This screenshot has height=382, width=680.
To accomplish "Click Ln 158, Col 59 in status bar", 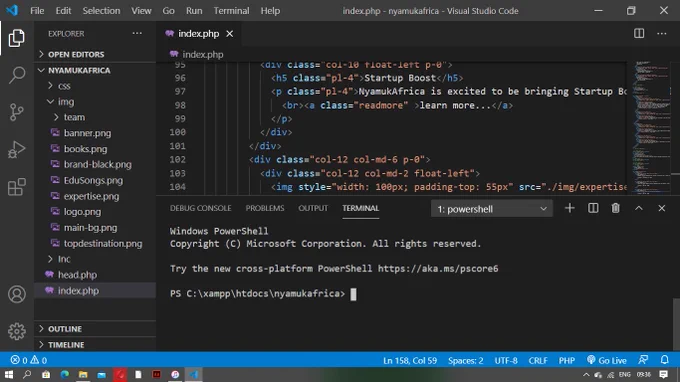I will [x=410, y=360].
